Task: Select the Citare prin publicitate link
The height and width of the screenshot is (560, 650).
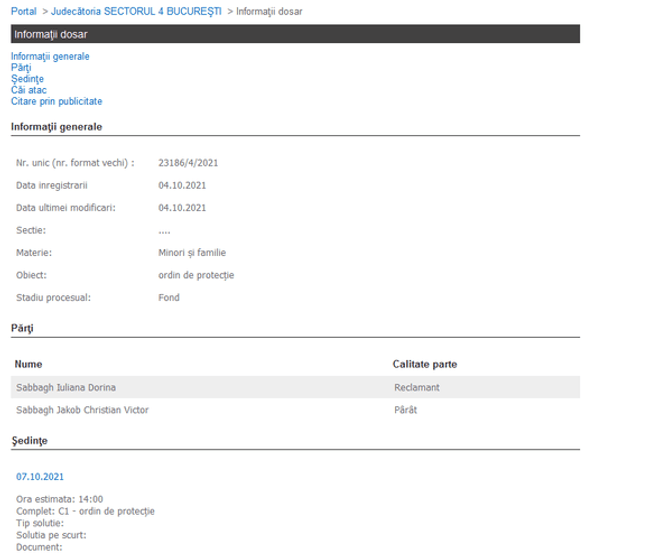Action: (x=56, y=101)
